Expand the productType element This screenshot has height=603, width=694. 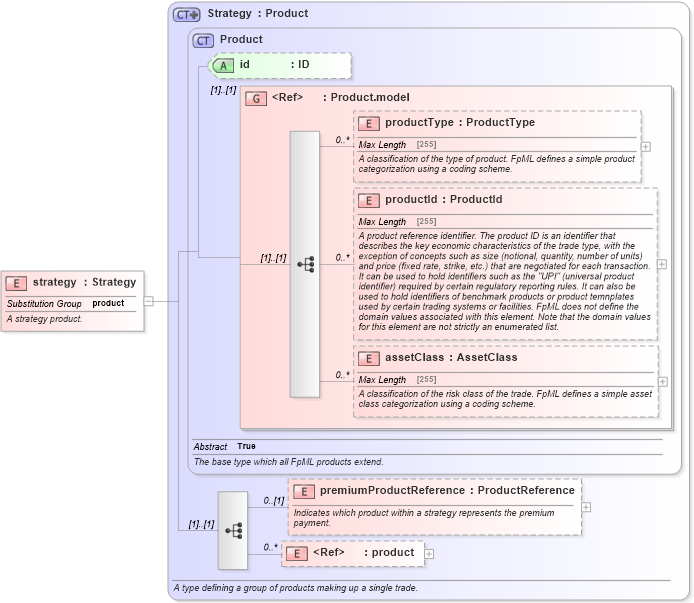(x=646, y=147)
